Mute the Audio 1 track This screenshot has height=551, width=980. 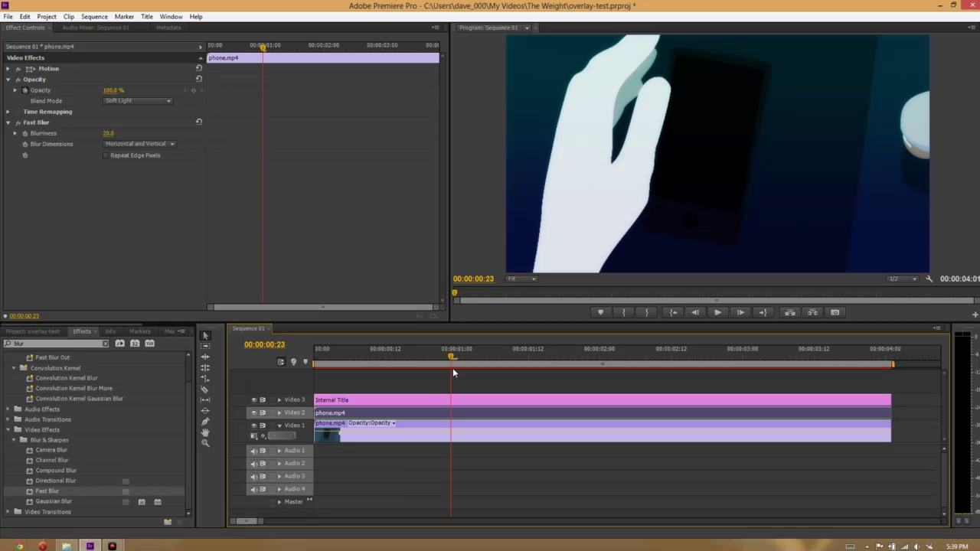254,451
